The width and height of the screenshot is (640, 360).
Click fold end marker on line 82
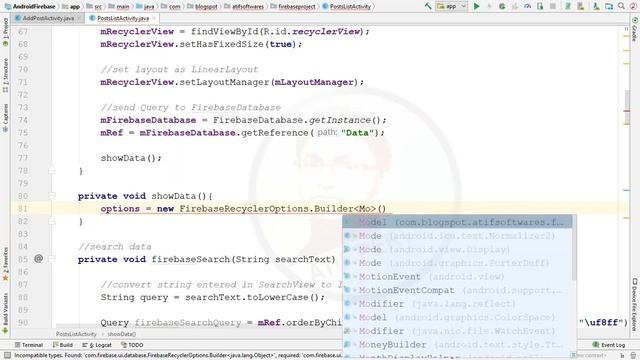(x=52, y=221)
